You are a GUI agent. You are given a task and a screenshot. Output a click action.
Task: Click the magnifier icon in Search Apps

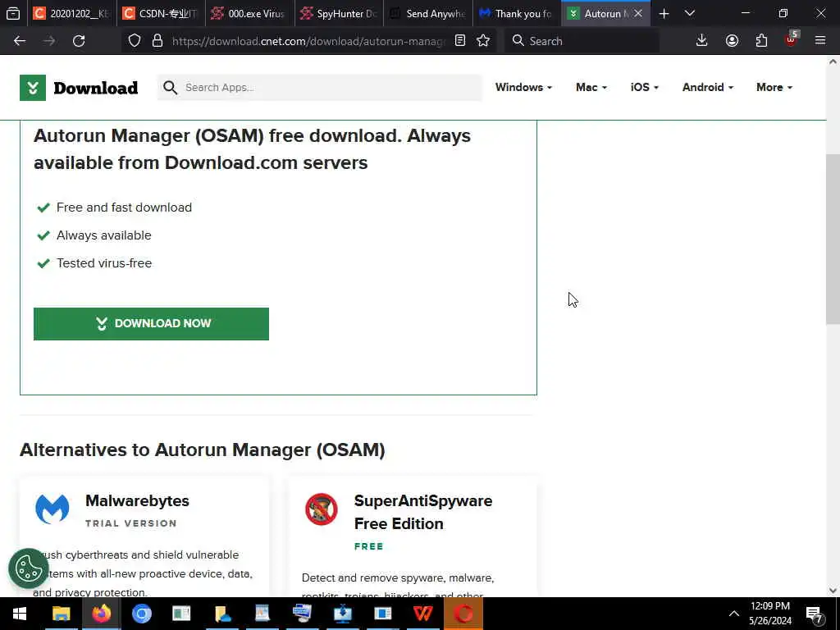pyautogui.click(x=171, y=87)
